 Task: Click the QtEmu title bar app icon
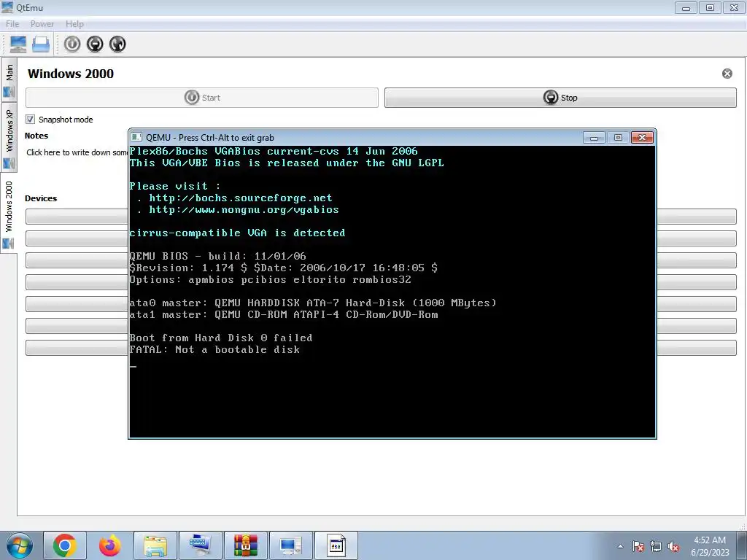[x=7, y=7]
